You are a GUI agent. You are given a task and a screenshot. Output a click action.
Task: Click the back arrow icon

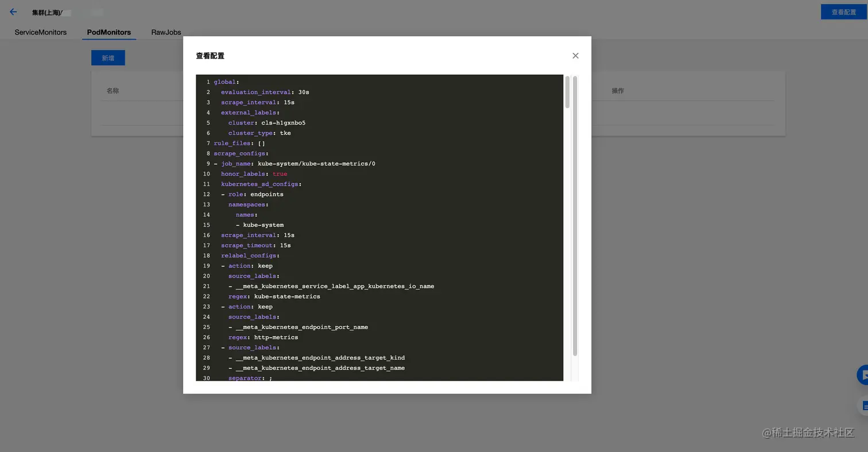13,11
